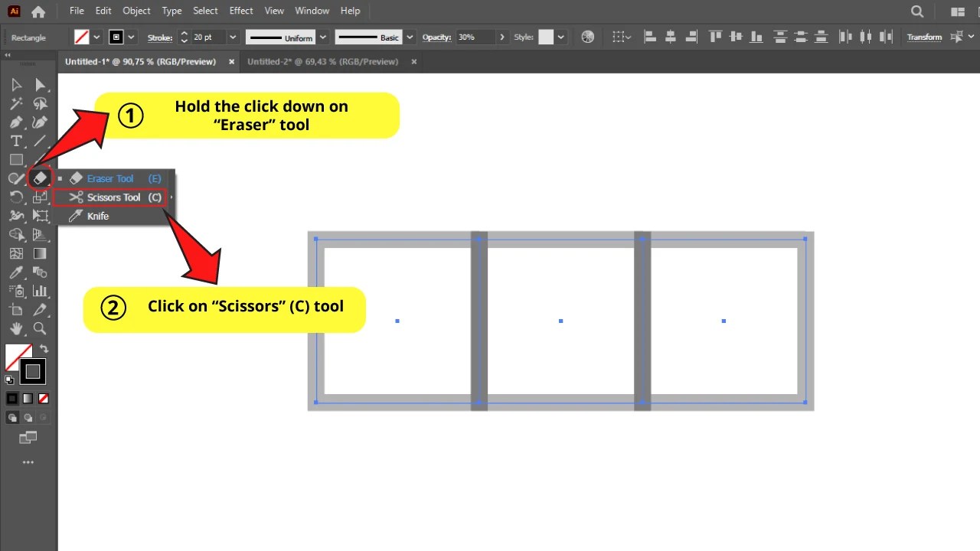Open the Stroke weight dropdown
Viewport: 980px width, 551px height.
(x=232, y=37)
